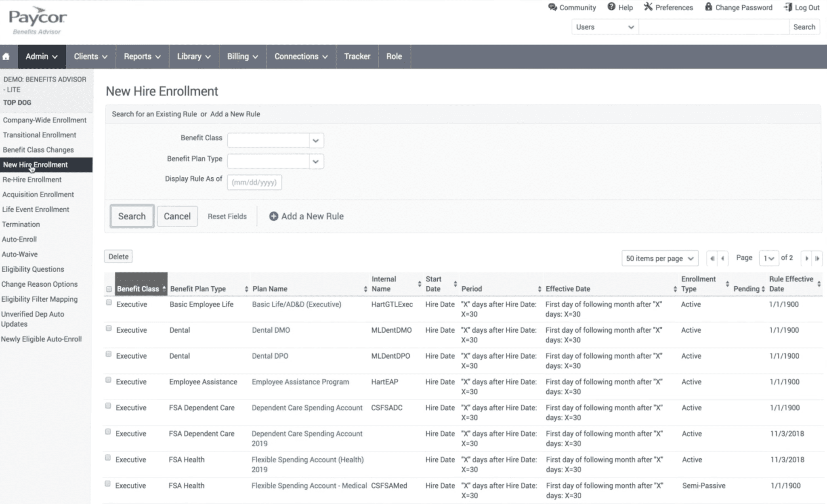The width and height of the screenshot is (827, 504).
Task: Click the plus icon beside Add a New Rule
Action: click(x=273, y=216)
